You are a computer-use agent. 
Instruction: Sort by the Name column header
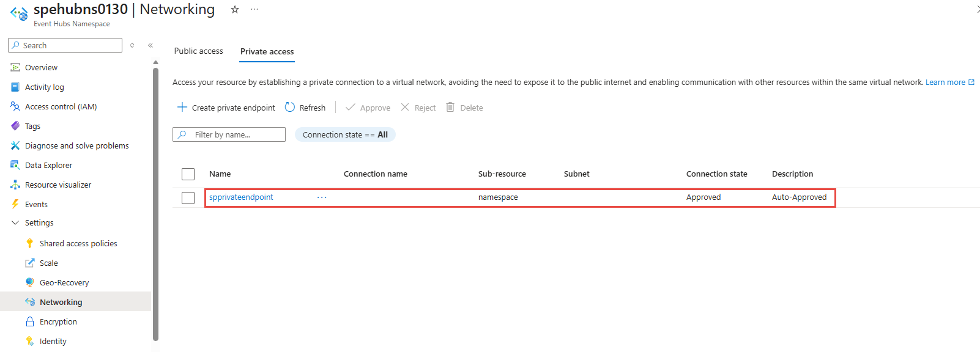220,174
